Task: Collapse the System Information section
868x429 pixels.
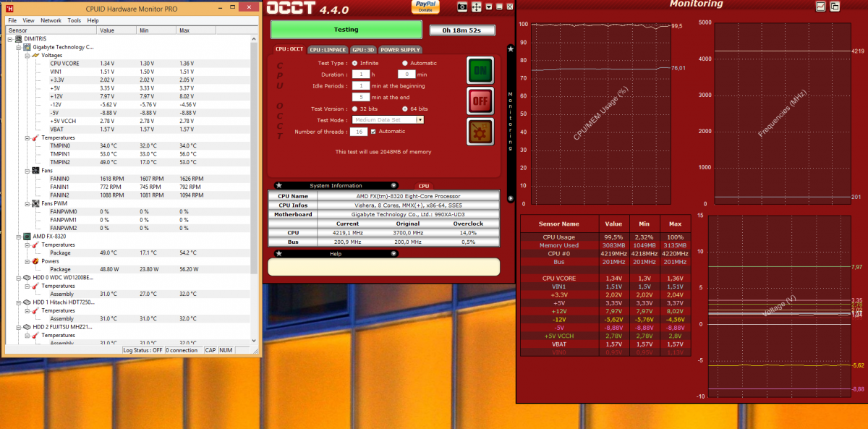Action: (x=393, y=186)
